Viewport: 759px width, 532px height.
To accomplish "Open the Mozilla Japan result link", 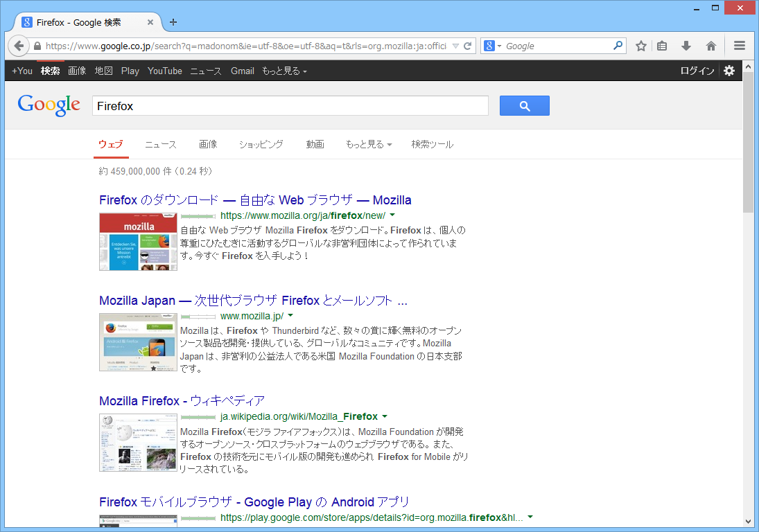I will [253, 301].
